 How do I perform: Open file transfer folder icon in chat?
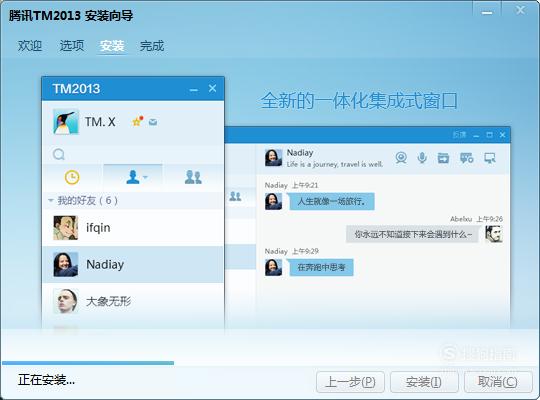coord(443,158)
